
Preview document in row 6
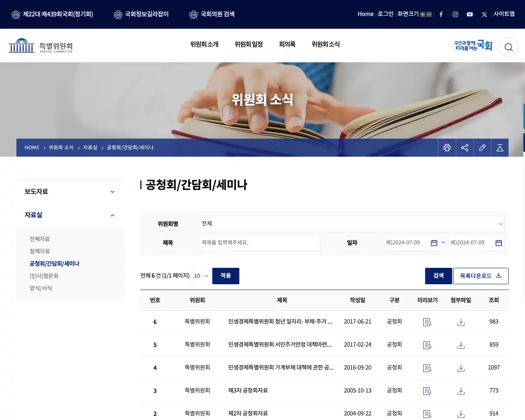click(427, 322)
